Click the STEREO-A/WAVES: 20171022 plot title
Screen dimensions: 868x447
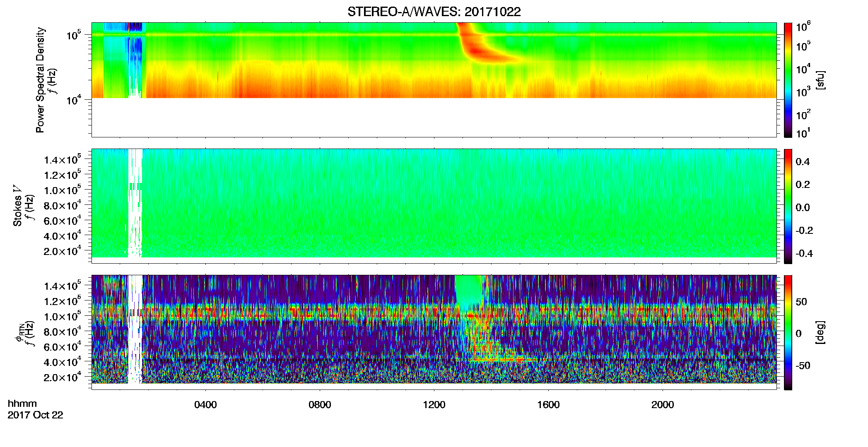(x=434, y=12)
